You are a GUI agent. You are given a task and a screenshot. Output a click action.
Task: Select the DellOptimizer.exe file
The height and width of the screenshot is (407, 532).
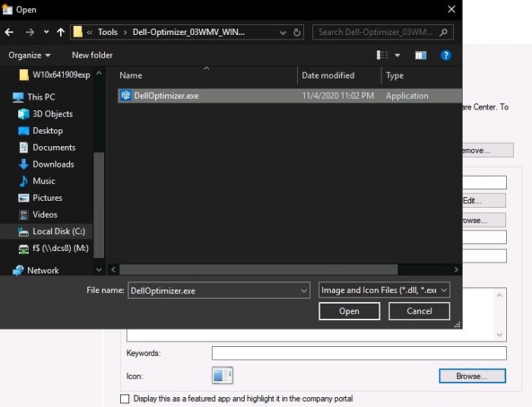click(x=290, y=96)
